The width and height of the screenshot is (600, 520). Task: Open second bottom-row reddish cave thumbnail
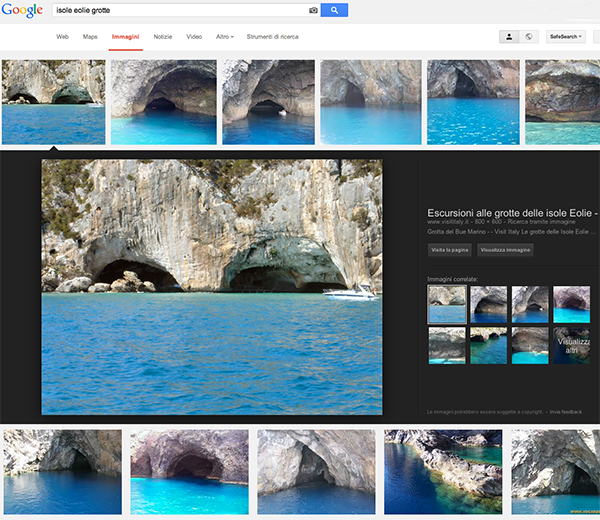[189, 472]
